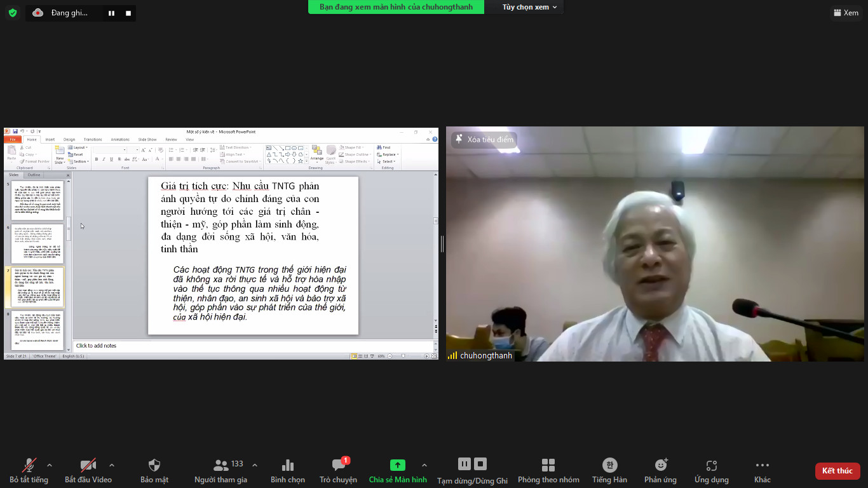The image size is (868, 488).
Task: Open Phòng theo nhóm breakout rooms
Action: point(548,465)
